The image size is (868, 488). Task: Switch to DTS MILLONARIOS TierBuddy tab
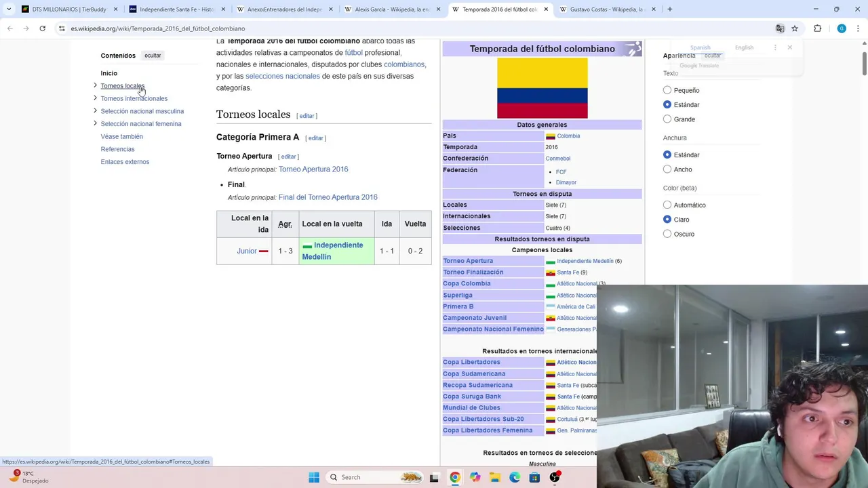point(68,9)
